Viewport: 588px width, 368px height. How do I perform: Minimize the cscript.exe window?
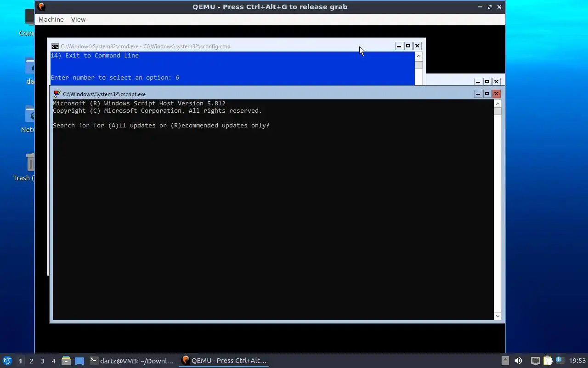478,94
